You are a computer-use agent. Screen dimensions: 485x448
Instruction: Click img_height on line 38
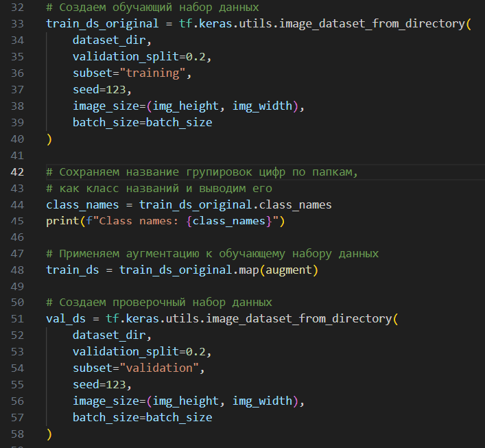pyautogui.click(x=186, y=106)
